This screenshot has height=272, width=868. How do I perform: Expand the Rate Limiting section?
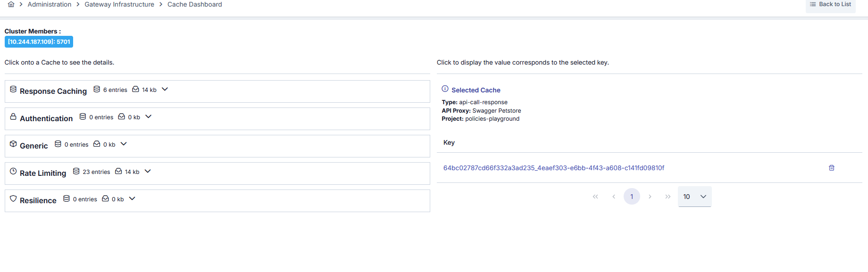point(148,171)
